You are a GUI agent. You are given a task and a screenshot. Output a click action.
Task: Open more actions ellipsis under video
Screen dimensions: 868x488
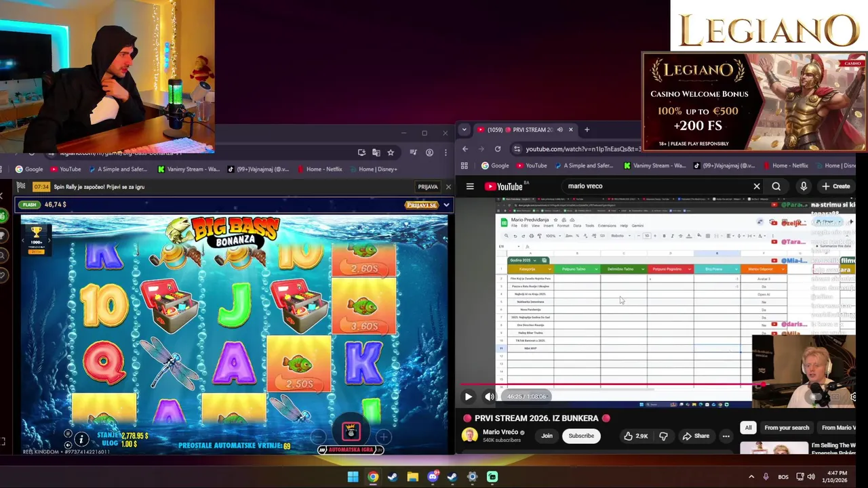coord(726,436)
